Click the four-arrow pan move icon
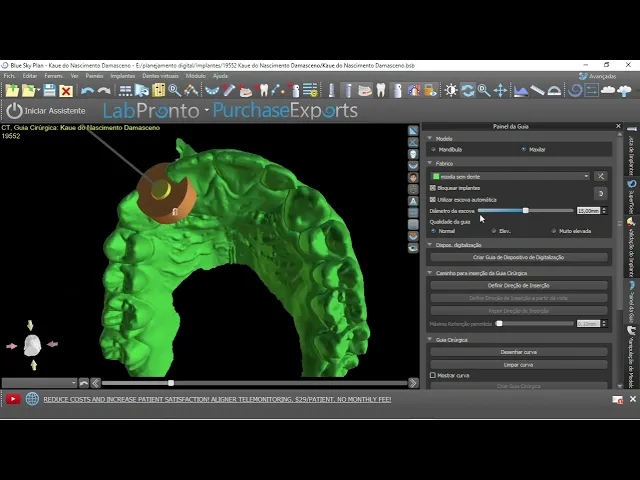 500,90
